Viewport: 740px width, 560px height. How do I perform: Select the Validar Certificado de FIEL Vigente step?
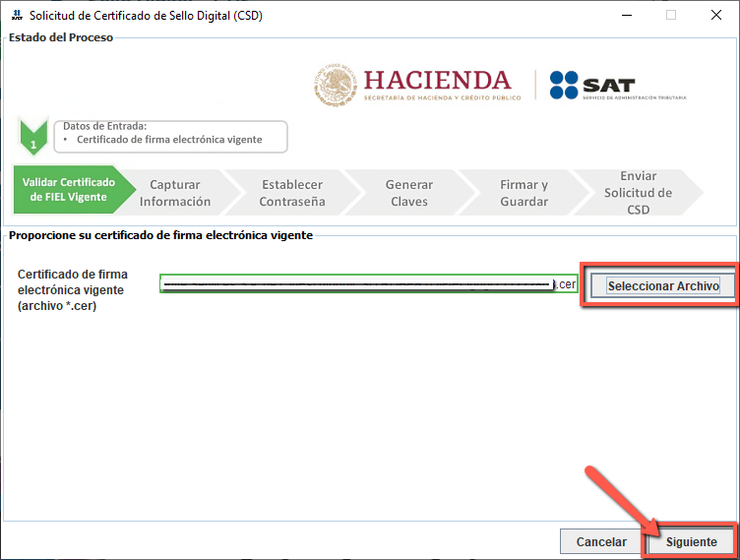(69, 189)
